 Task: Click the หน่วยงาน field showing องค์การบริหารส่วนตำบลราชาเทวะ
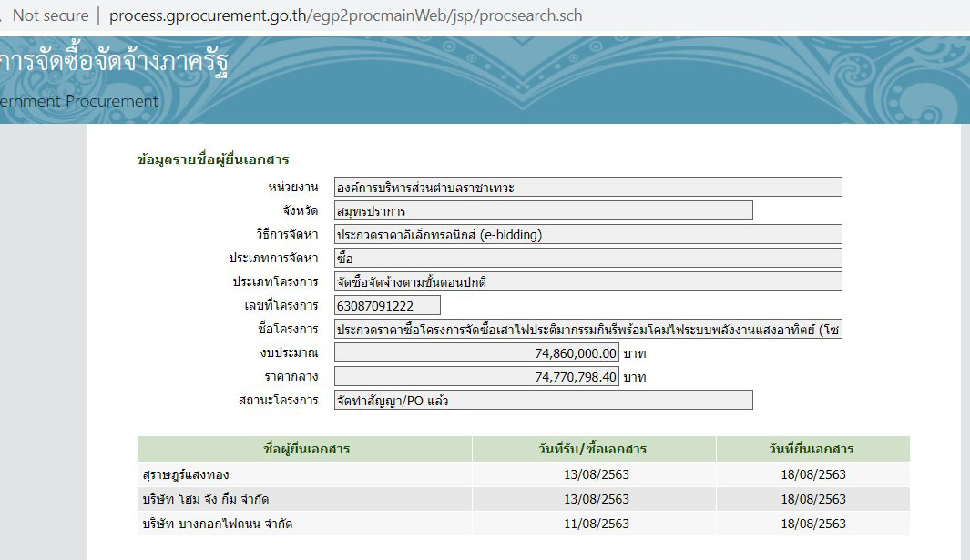587,187
